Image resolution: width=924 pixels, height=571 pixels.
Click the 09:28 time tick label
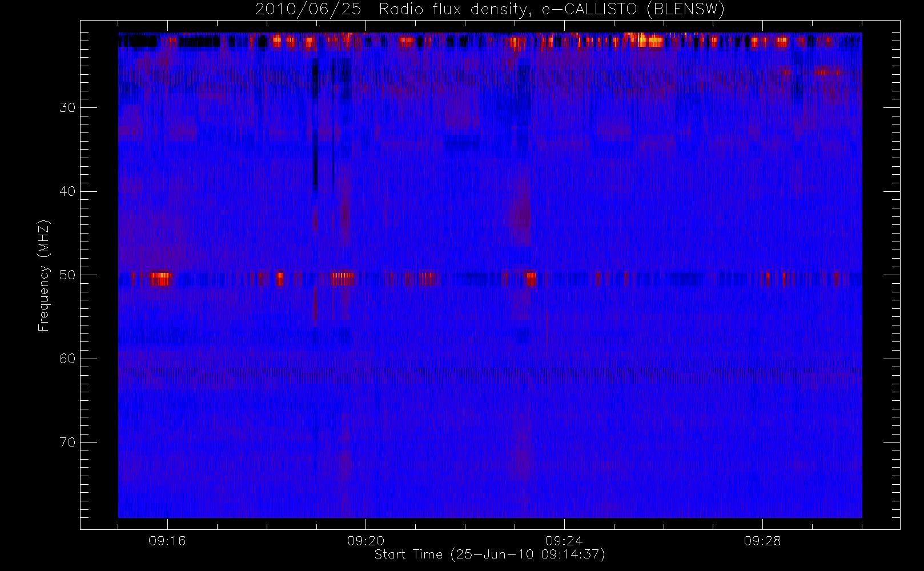[762, 541]
